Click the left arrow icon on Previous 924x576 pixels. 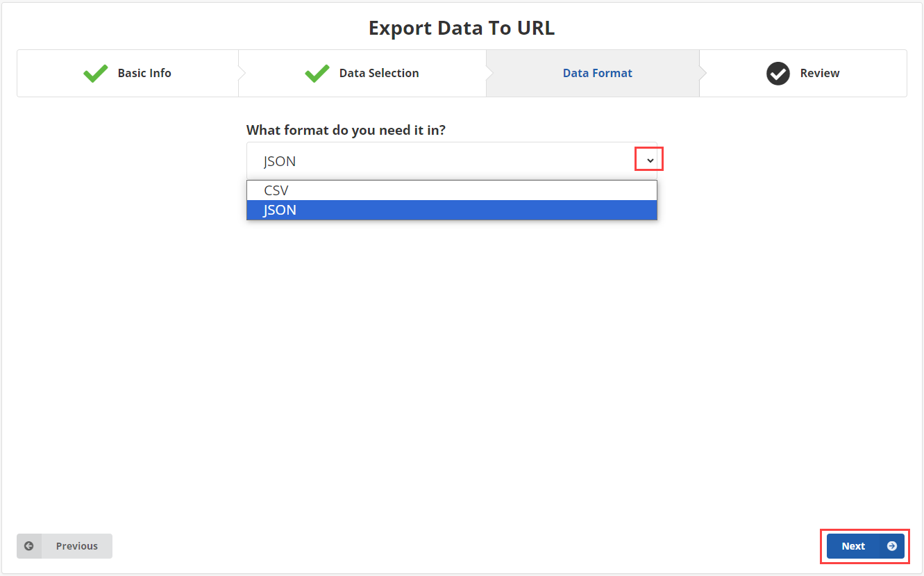tap(29, 546)
